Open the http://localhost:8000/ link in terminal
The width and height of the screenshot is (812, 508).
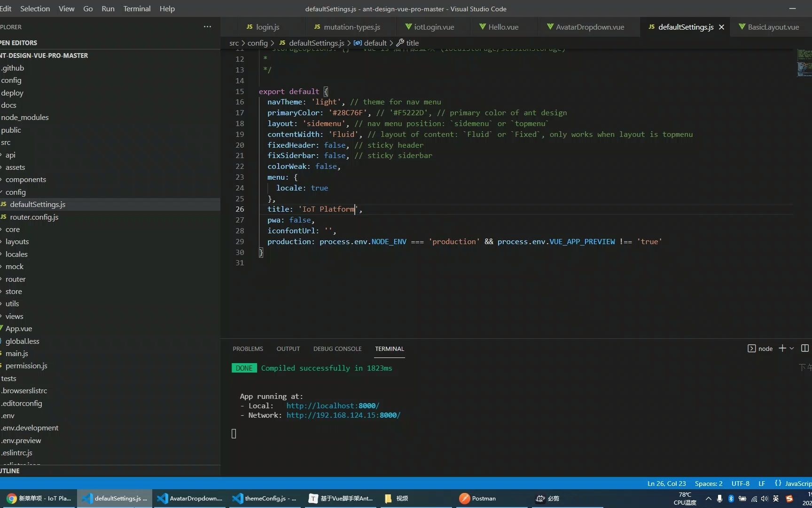click(333, 405)
